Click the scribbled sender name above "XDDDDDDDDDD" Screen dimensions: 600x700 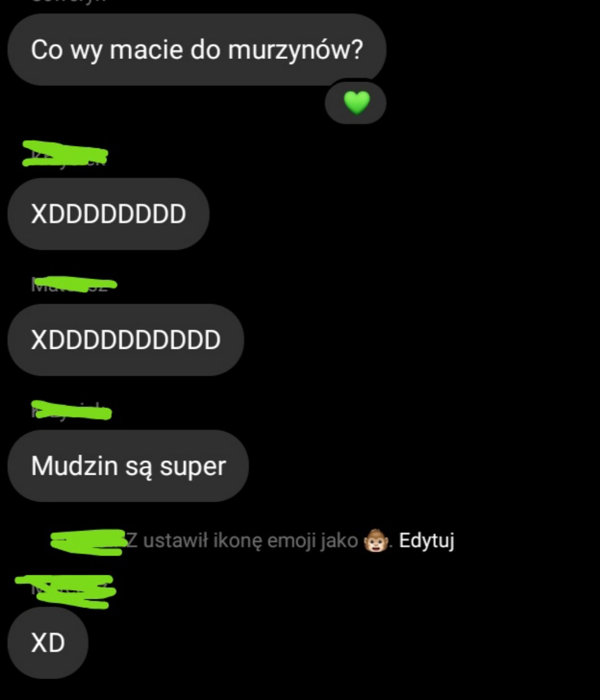point(74,283)
